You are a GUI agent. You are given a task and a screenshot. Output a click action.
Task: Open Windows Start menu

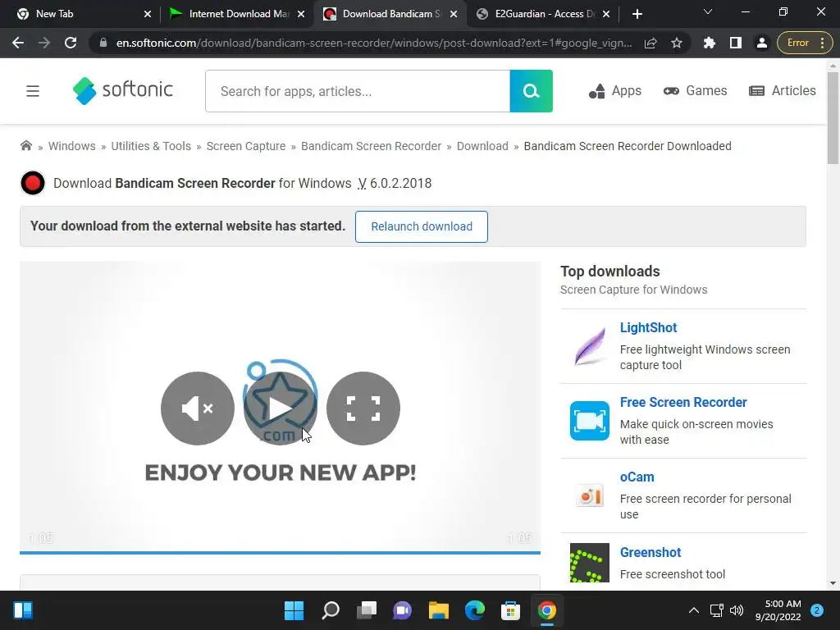pos(294,610)
